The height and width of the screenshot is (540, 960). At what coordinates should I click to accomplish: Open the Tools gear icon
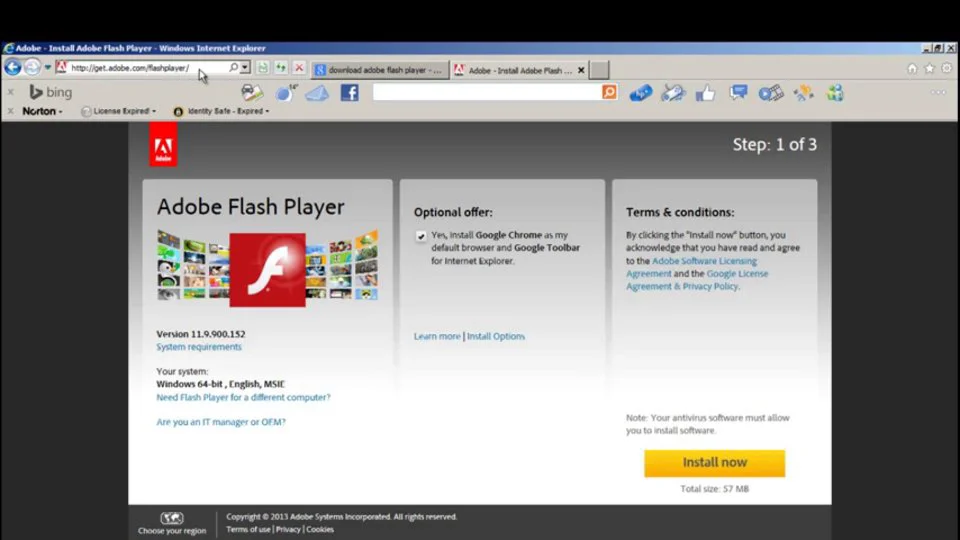coord(947,69)
